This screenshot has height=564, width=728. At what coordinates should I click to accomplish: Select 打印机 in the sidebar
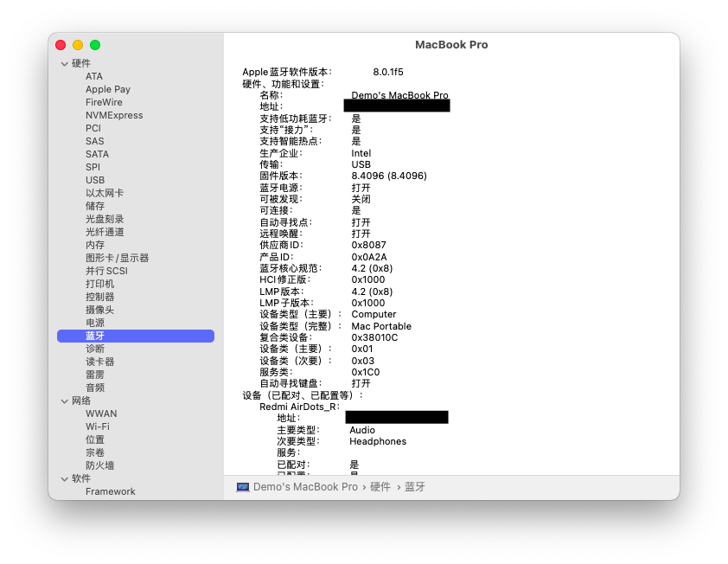click(99, 284)
